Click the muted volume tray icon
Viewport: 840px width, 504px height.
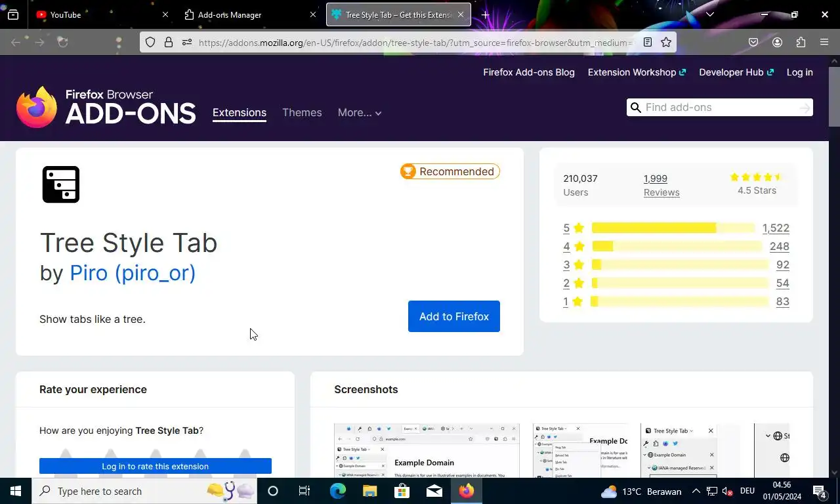(728, 491)
